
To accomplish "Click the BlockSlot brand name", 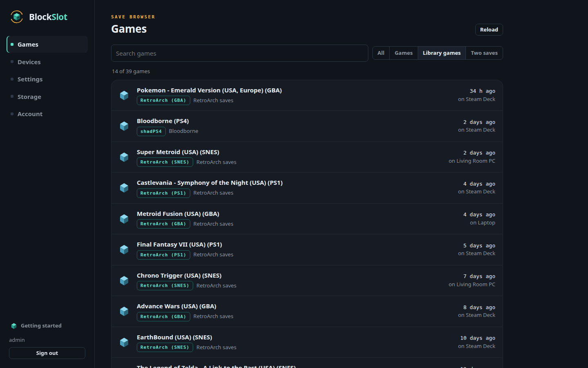I will [48, 17].
